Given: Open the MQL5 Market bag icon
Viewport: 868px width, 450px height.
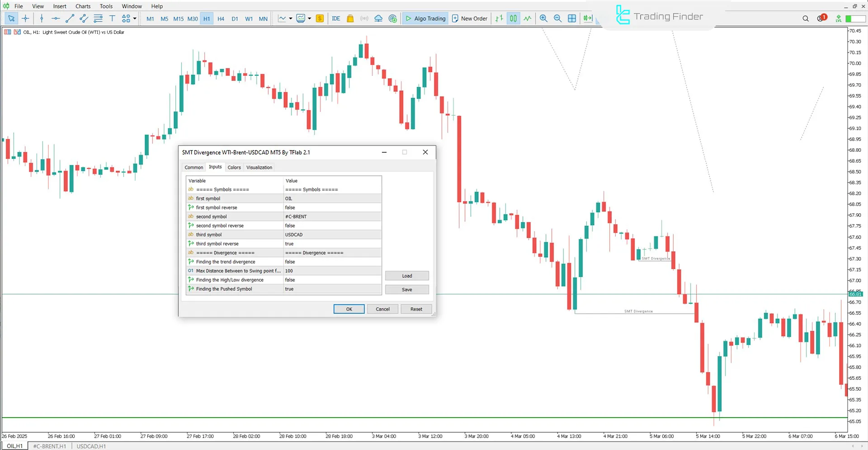Looking at the screenshot, I should 350,19.
